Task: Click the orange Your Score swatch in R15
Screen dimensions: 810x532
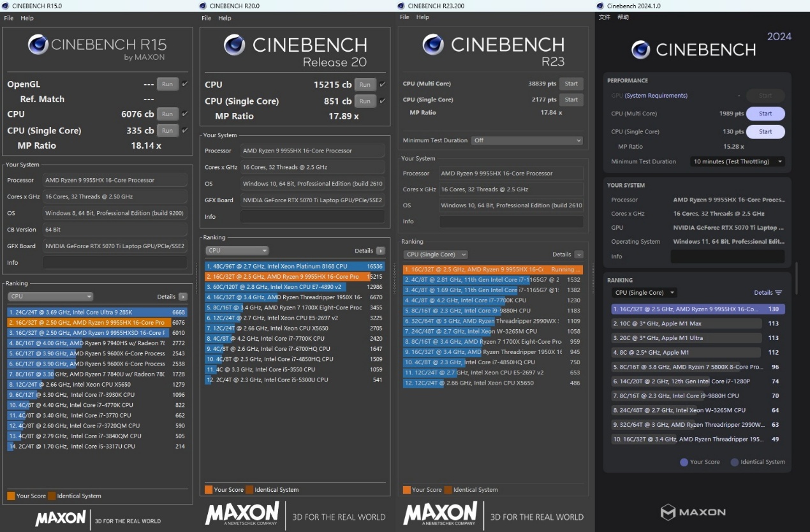Action: point(11,496)
